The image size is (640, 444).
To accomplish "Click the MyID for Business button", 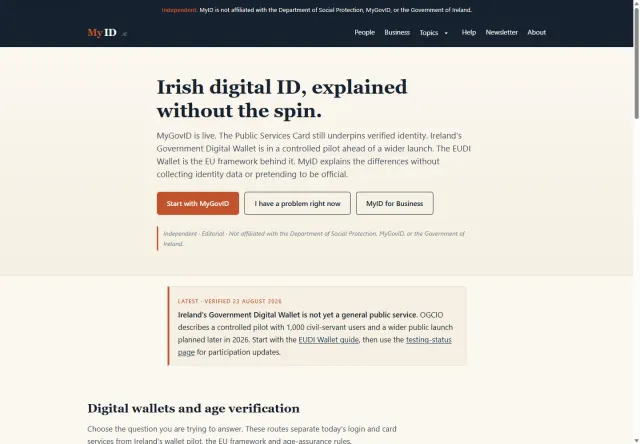I will tap(394, 203).
